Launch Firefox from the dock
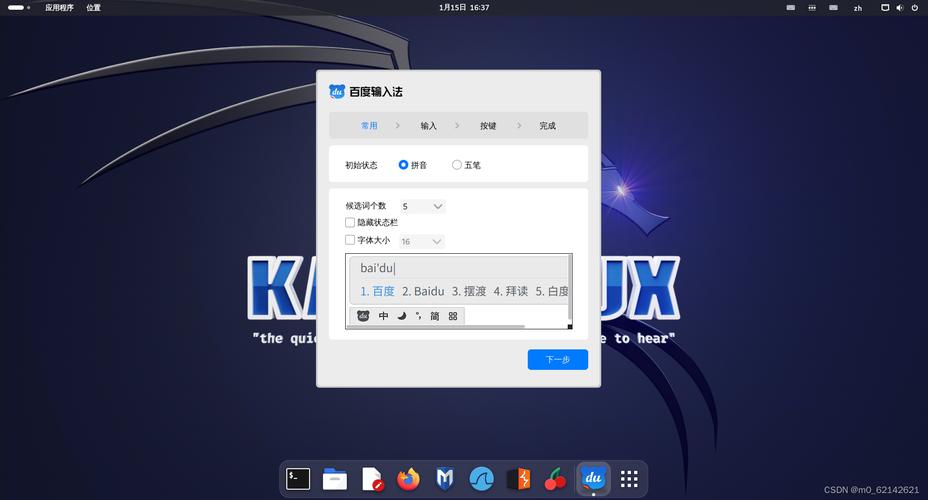The height and width of the screenshot is (500, 928). tap(408, 479)
